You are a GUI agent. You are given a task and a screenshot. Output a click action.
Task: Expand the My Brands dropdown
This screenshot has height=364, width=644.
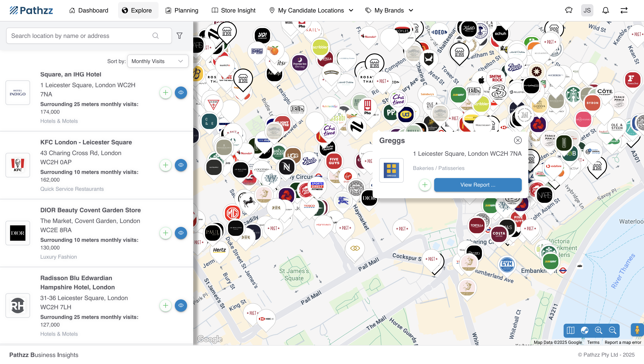tap(389, 10)
